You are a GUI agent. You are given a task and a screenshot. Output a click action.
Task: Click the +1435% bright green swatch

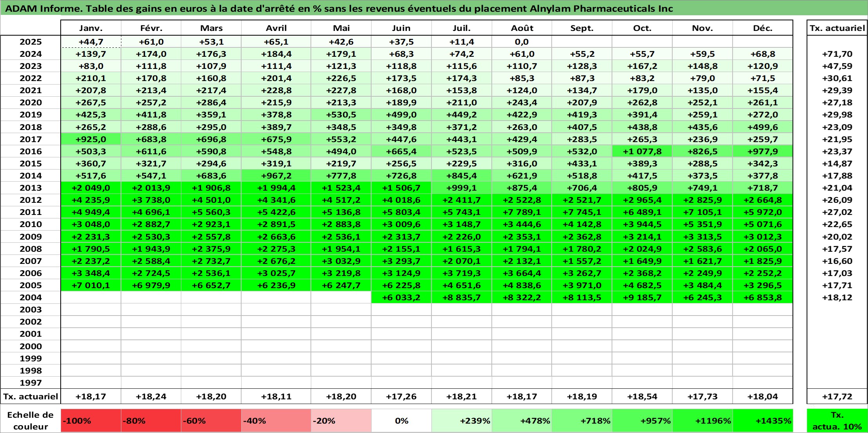pos(763,420)
